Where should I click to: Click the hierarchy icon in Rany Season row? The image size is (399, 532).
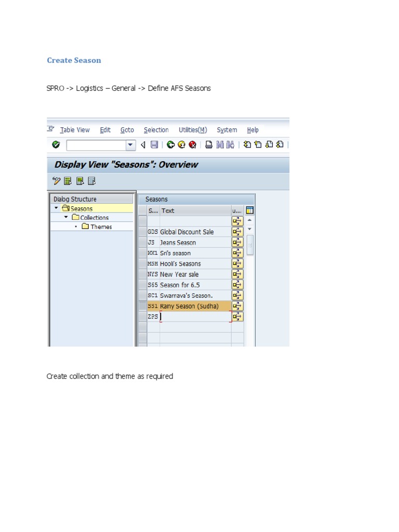237,305
